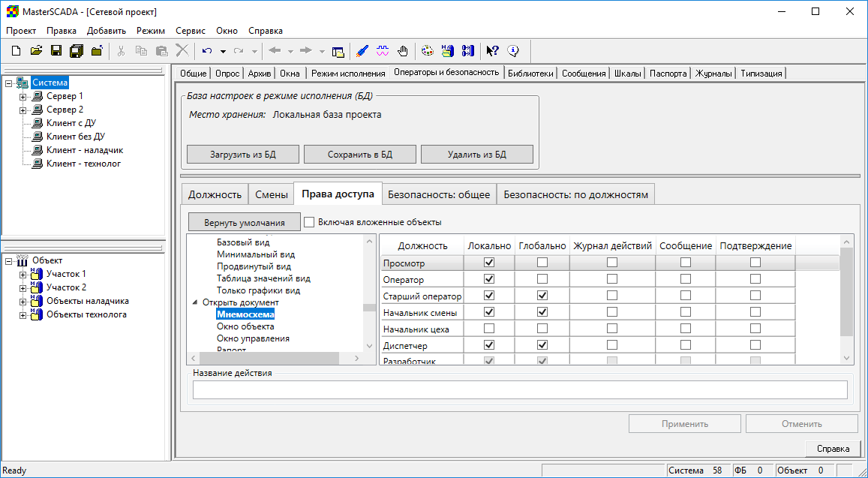Select the Диспетчер row header

tap(422, 346)
